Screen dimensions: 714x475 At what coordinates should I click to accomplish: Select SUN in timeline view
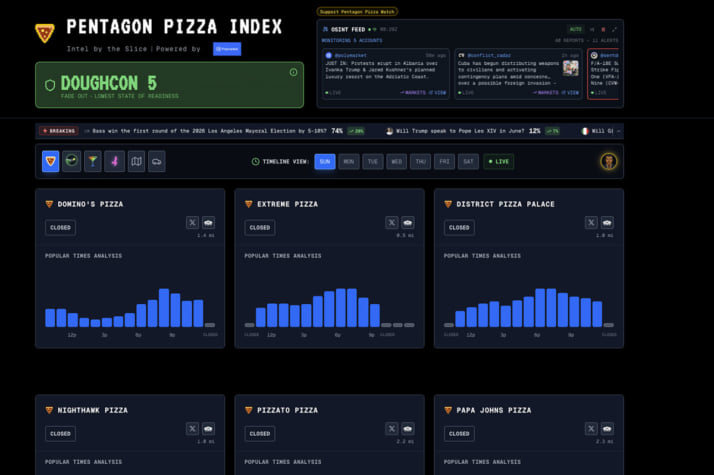coord(325,161)
